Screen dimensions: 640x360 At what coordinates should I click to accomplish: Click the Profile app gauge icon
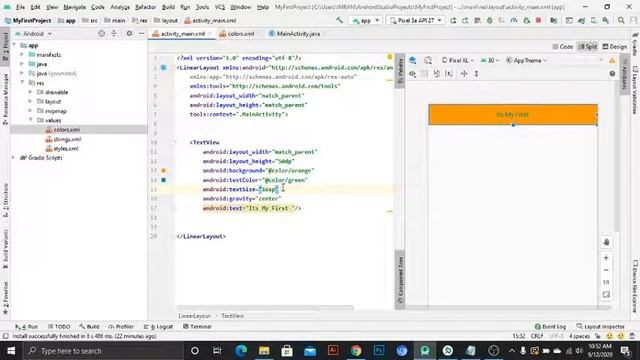(514, 20)
